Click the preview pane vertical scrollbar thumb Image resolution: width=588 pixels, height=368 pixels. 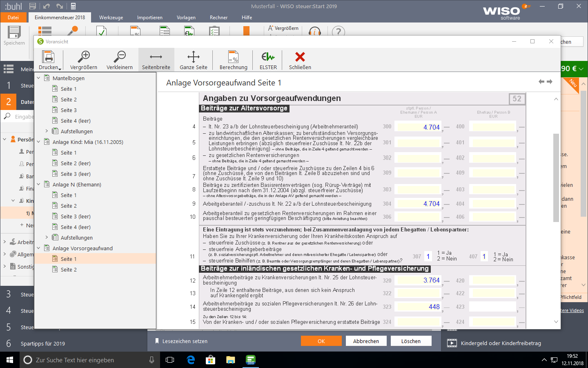pyautogui.click(x=556, y=177)
